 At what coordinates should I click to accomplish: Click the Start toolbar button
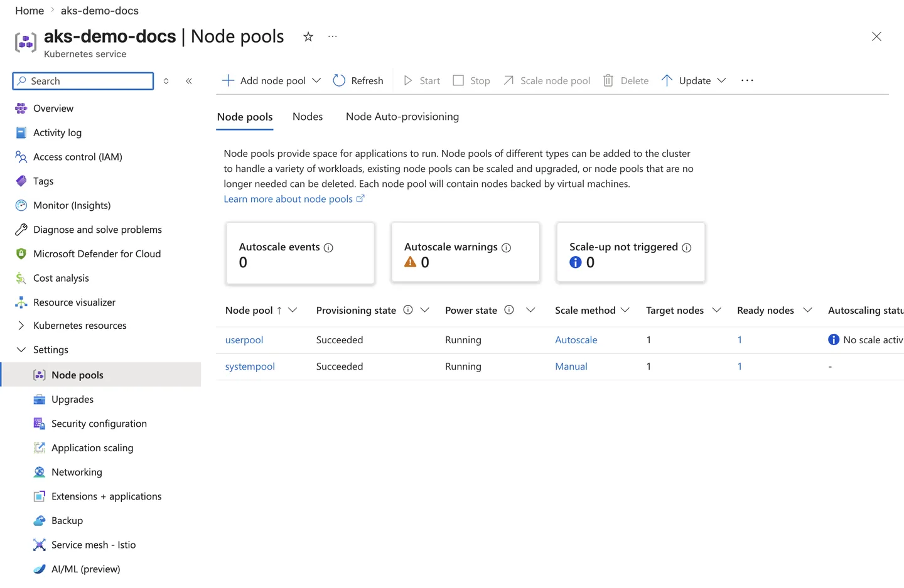(x=422, y=80)
